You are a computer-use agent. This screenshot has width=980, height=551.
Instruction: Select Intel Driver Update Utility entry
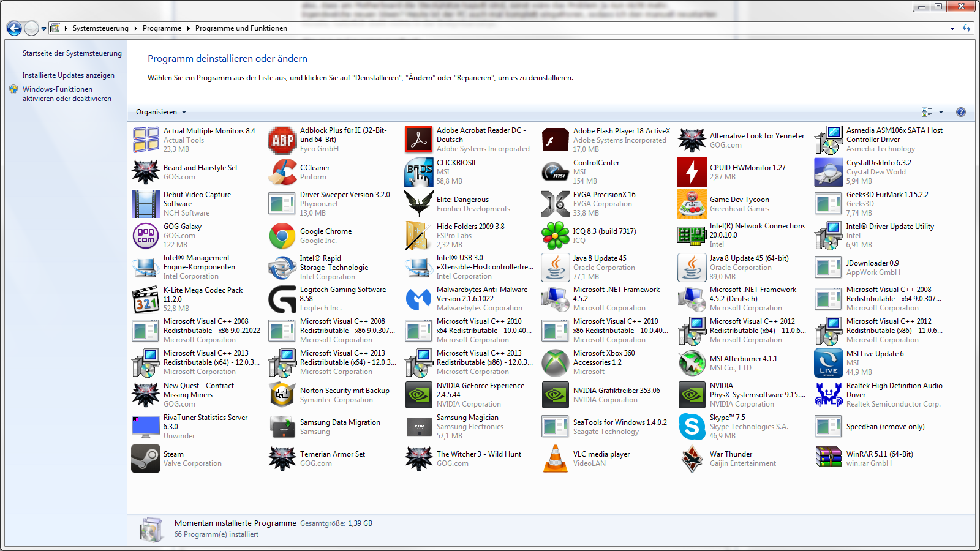point(880,236)
